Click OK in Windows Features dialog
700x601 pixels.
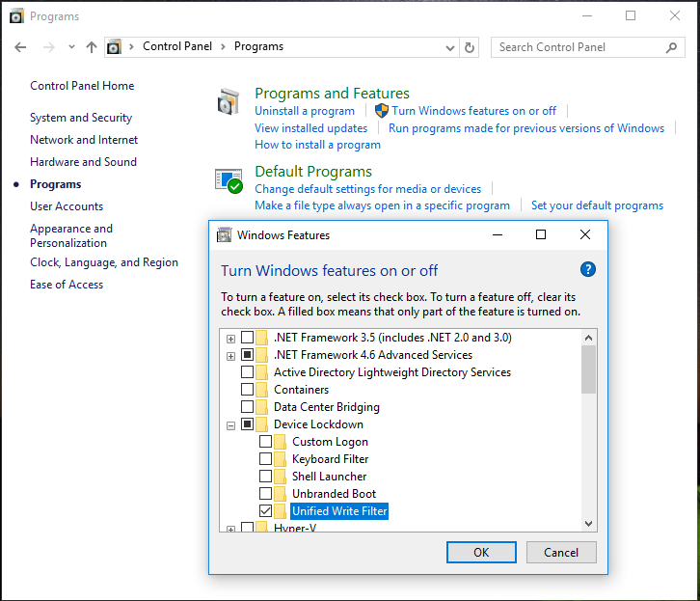[x=481, y=553]
